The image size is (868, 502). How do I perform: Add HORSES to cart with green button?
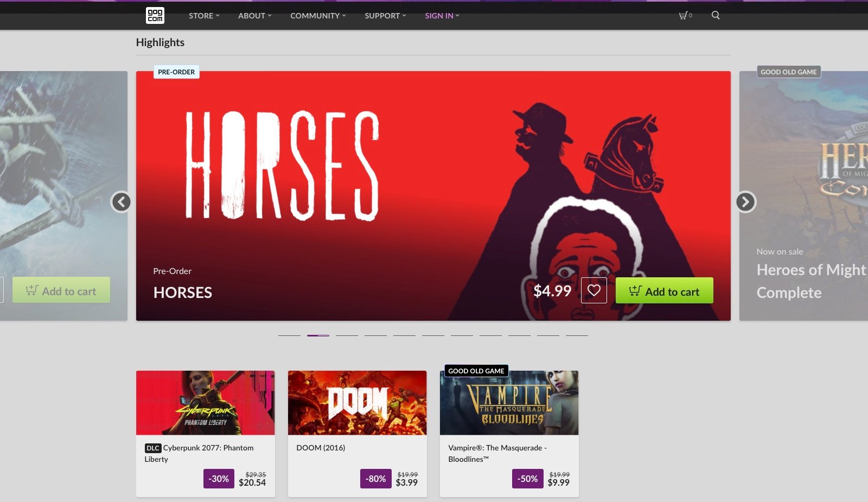point(665,291)
